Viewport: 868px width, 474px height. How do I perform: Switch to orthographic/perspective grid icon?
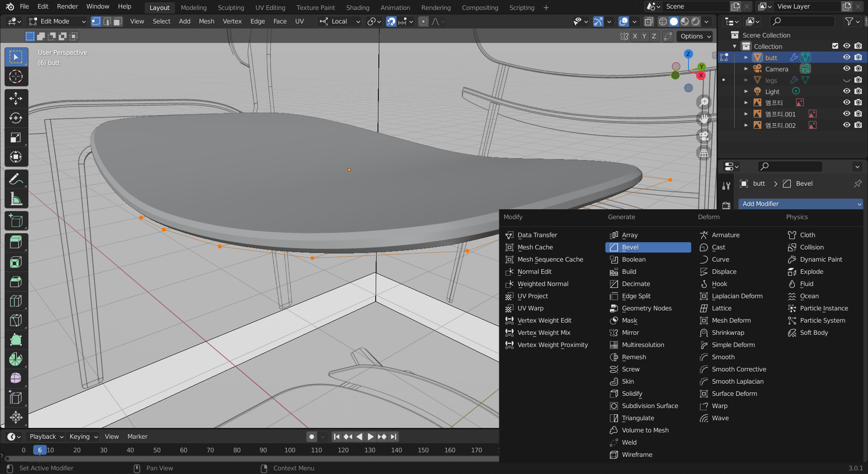[704, 153]
